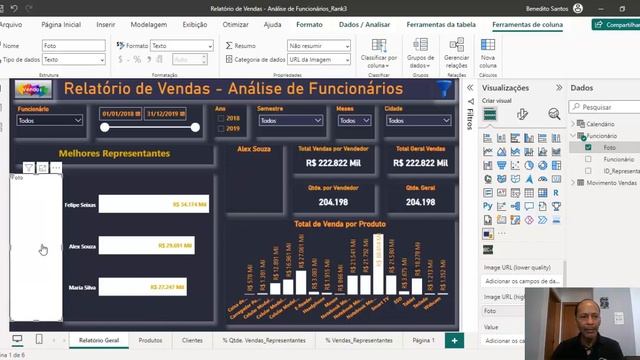Open the Exibição ribbon tab
This screenshot has height=360, width=640.
click(195, 24)
